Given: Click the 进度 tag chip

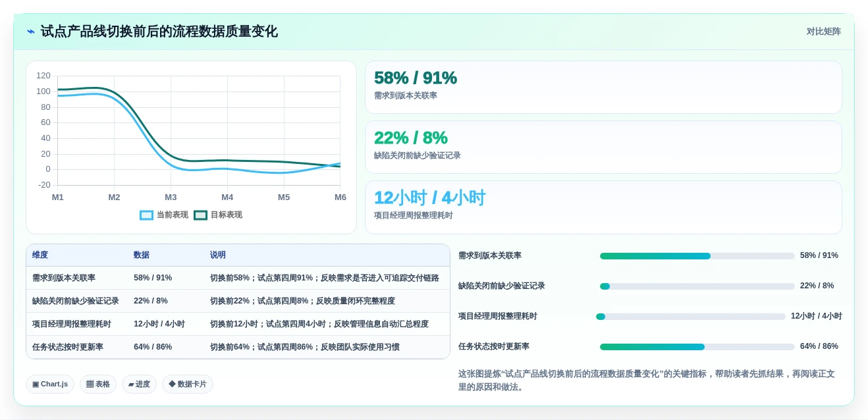Looking at the screenshot, I should coord(139,384).
